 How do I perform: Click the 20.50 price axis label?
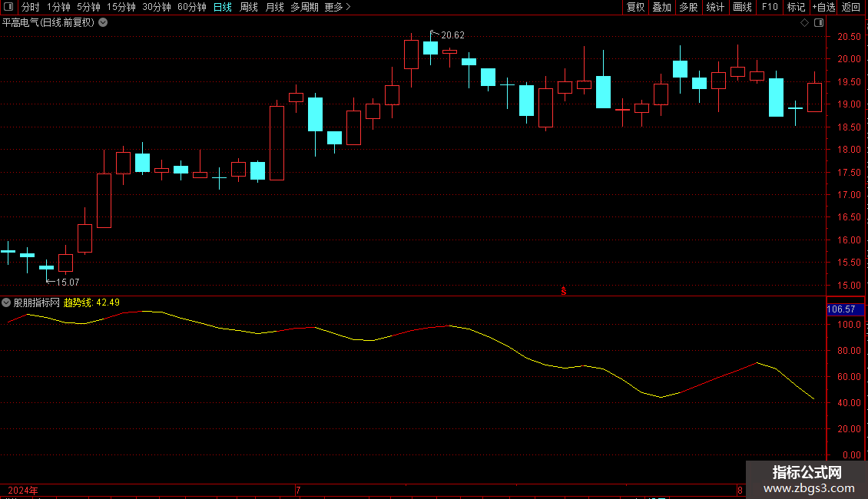pyautogui.click(x=849, y=37)
